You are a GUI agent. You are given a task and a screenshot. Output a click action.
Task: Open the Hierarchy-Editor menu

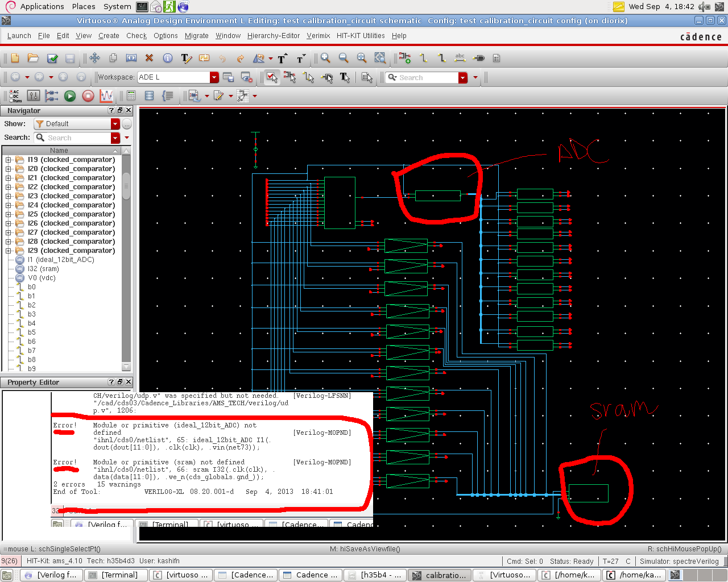pyautogui.click(x=273, y=36)
